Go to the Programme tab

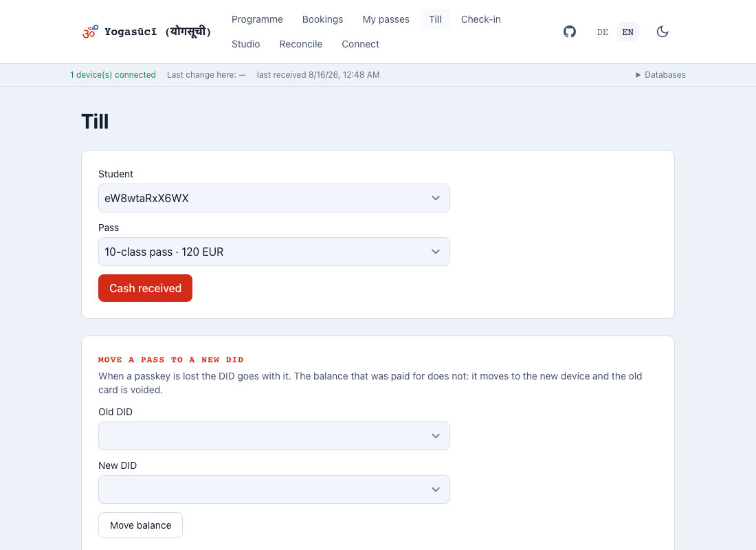point(257,19)
